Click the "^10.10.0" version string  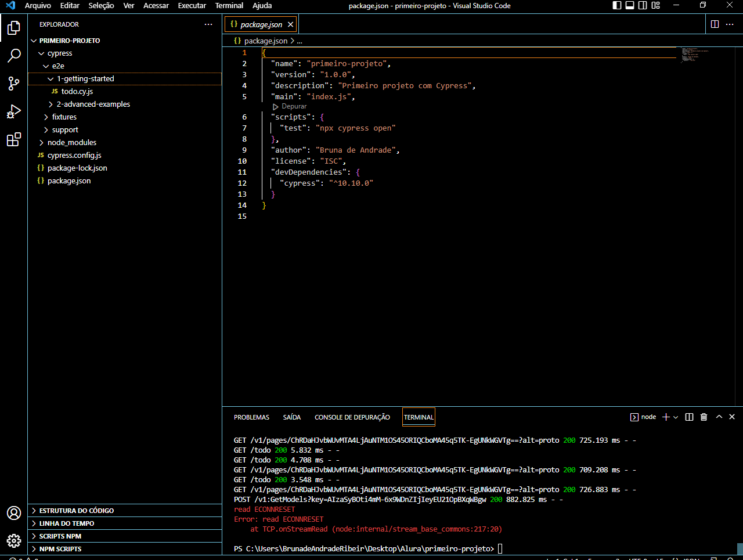(x=351, y=183)
